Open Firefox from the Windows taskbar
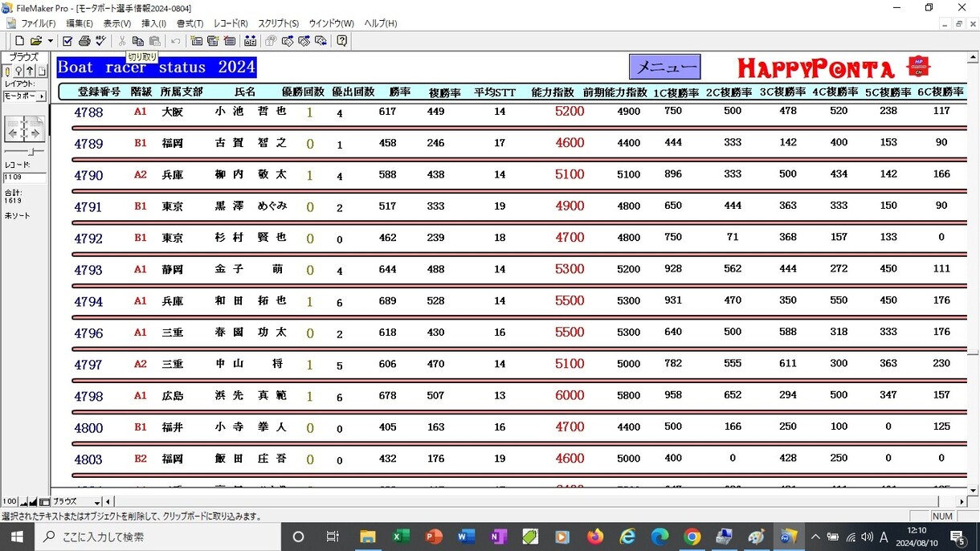Viewport: 980px width, 551px height. pos(595,537)
